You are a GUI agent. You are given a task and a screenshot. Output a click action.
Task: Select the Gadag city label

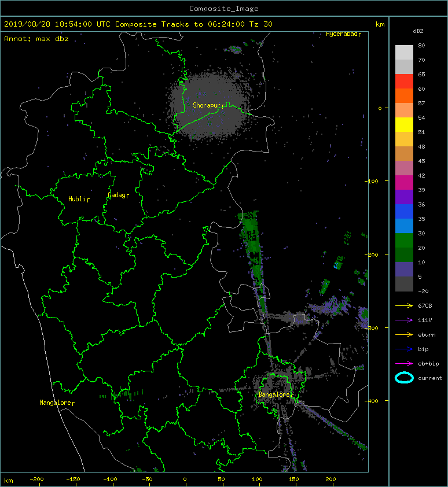[118, 195]
